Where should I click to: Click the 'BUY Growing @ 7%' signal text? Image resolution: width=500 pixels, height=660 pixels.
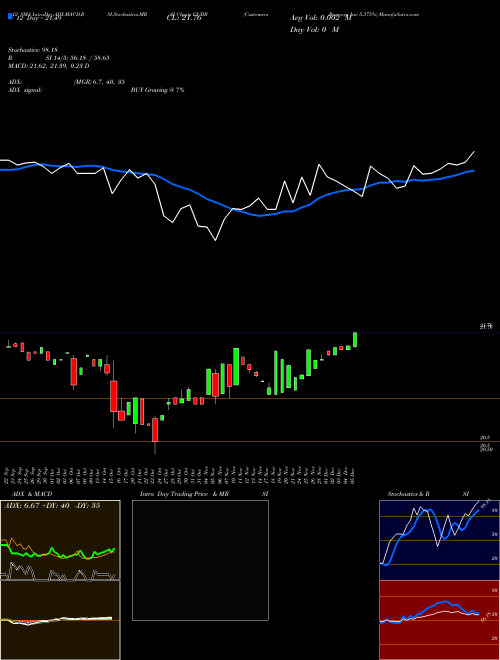coord(157,90)
